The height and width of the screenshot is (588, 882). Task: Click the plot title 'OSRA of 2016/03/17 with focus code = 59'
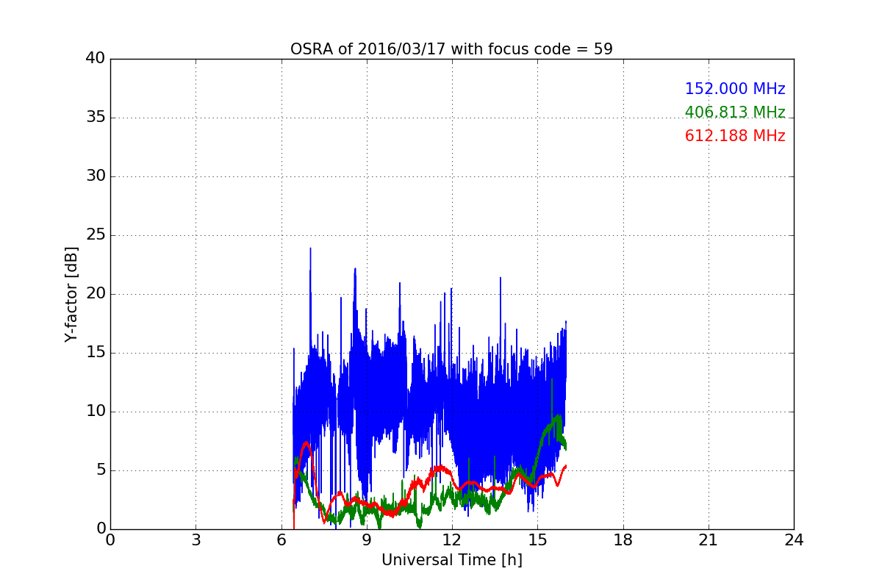click(451, 49)
